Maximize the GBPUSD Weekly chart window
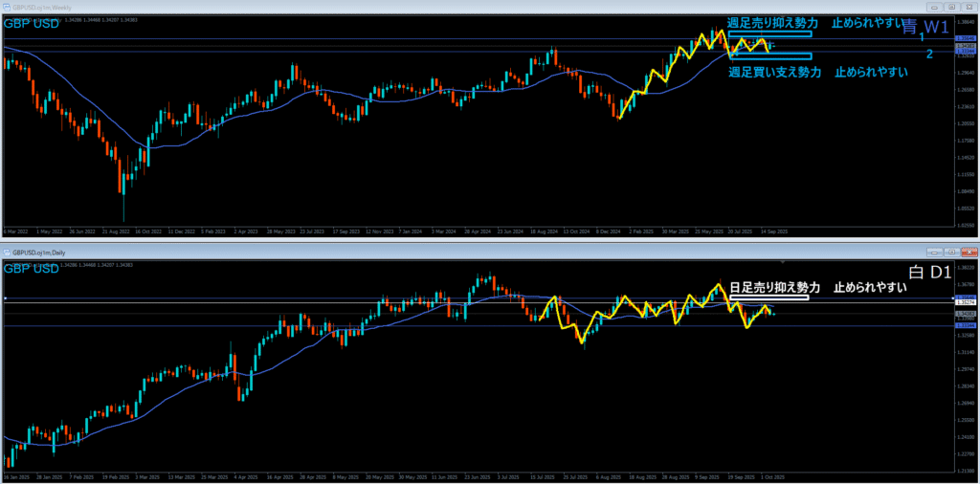 point(951,8)
